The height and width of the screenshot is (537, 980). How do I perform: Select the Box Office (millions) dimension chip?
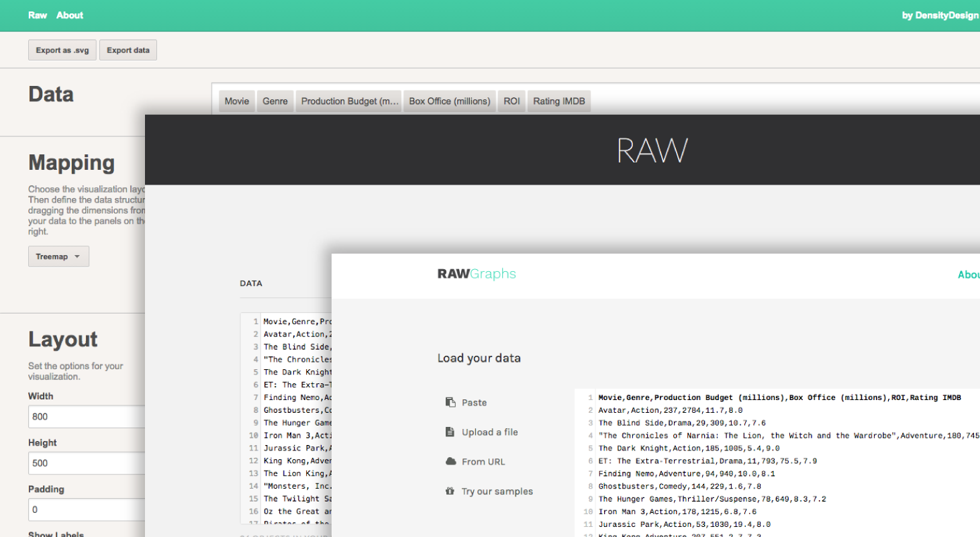(x=450, y=101)
